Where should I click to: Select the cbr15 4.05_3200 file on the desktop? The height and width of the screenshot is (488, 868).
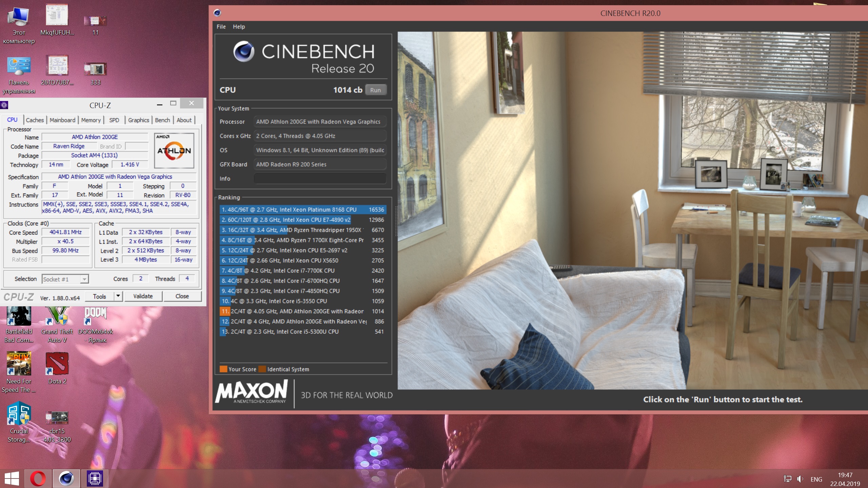(x=57, y=426)
